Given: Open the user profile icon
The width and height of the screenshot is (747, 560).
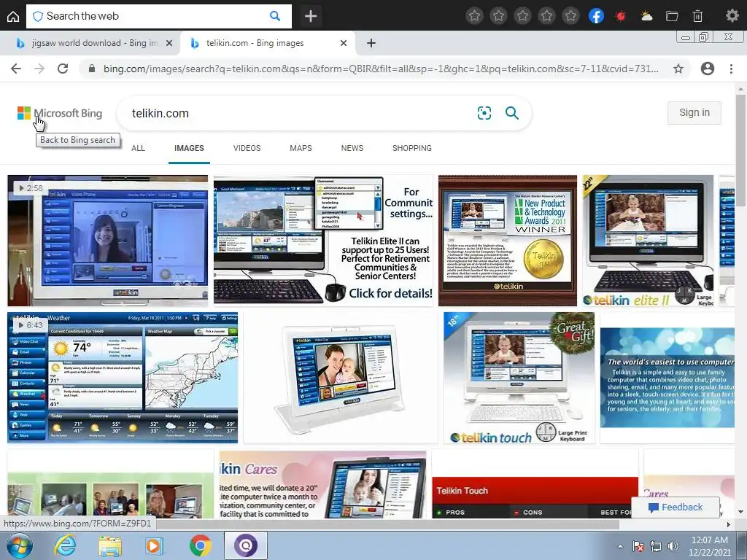Looking at the screenshot, I should tap(708, 69).
